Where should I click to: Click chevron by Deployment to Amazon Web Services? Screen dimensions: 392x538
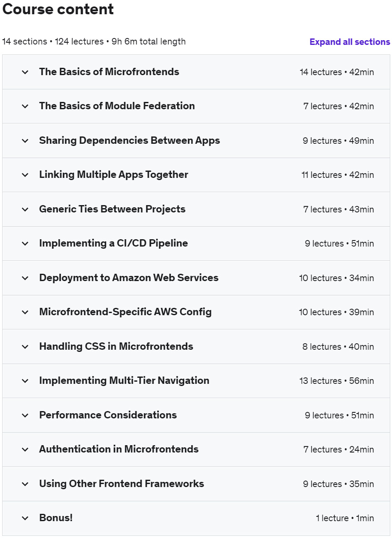coord(25,278)
